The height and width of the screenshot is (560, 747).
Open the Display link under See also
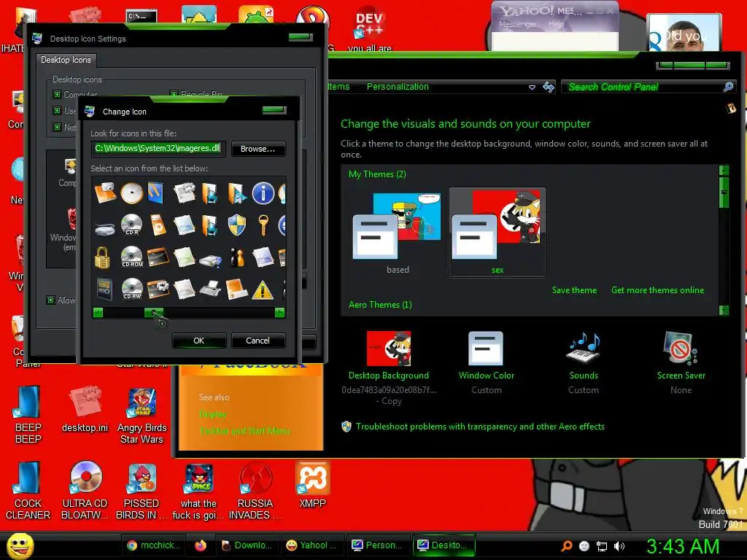pos(212,414)
